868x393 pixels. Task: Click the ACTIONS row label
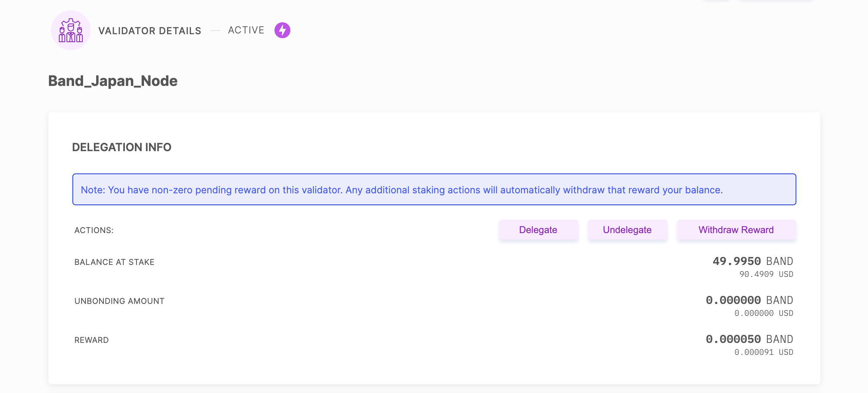coord(94,230)
